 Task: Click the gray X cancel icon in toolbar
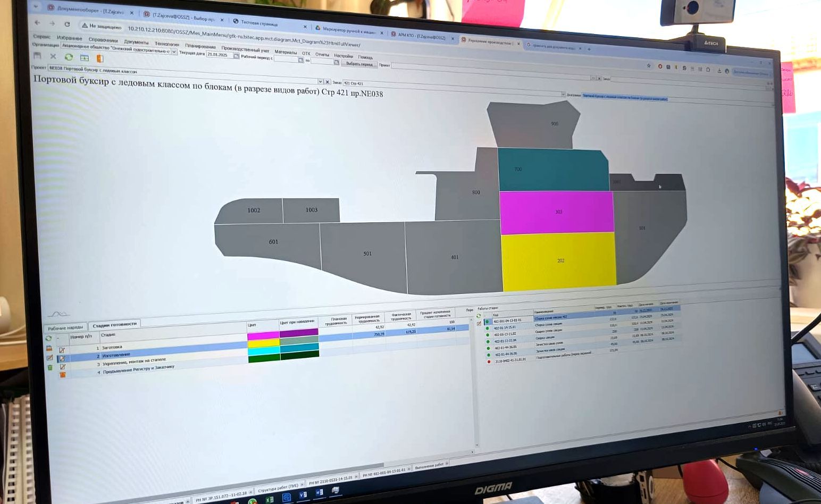click(53, 56)
